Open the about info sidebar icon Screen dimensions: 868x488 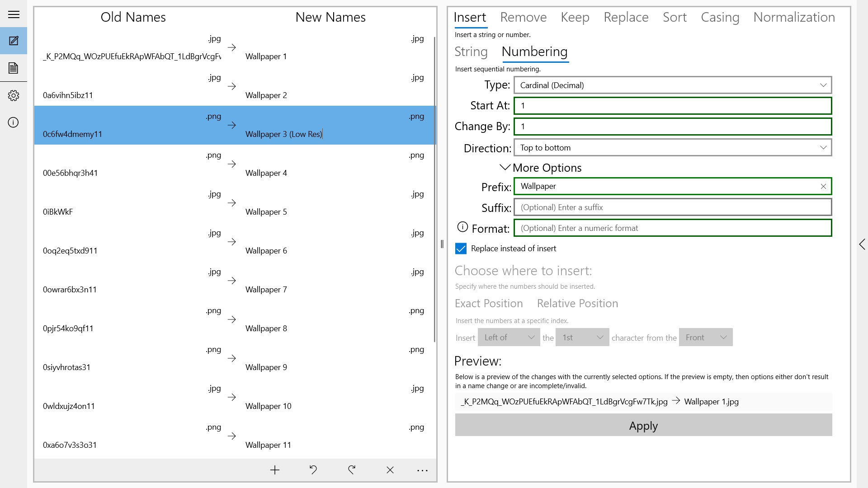coord(14,122)
